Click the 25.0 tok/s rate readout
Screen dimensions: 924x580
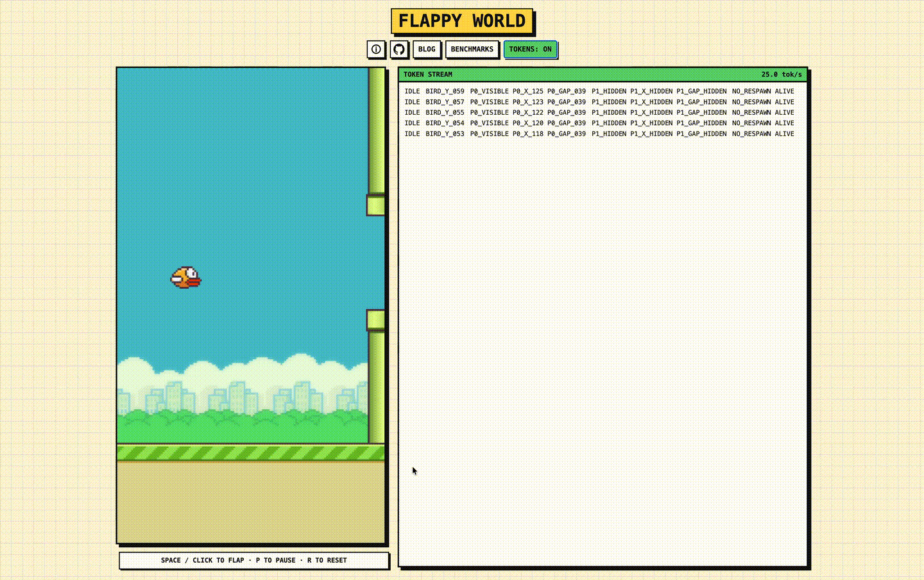(x=782, y=74)
